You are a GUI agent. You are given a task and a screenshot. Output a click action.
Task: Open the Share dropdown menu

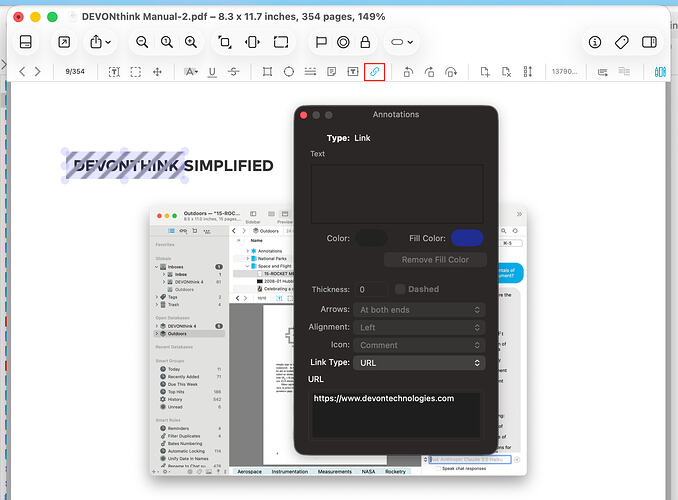(100, 42)
